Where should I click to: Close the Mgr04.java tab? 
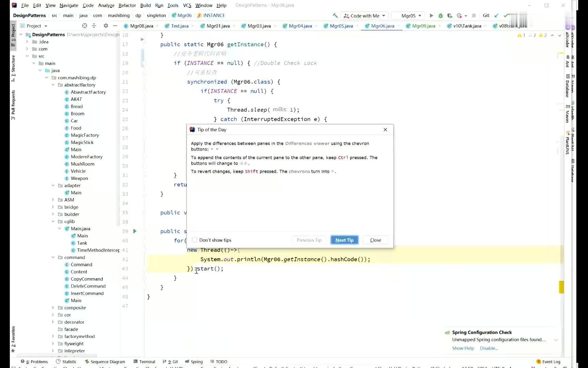tap(316, 26)
